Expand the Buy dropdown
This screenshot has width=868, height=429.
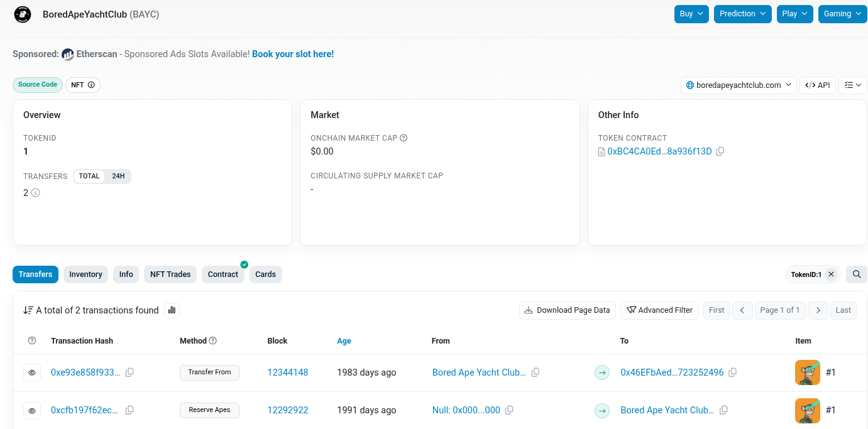pos(691,14)
